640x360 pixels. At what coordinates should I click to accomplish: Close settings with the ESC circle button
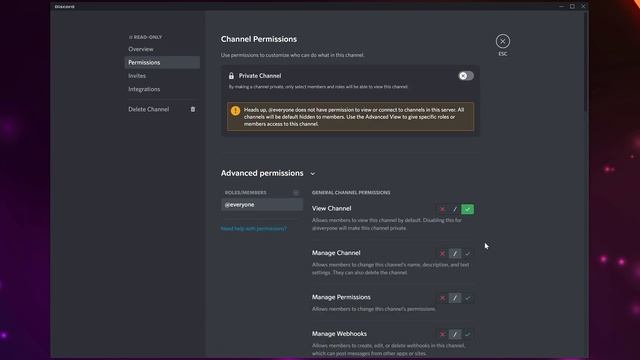(502, 41)
